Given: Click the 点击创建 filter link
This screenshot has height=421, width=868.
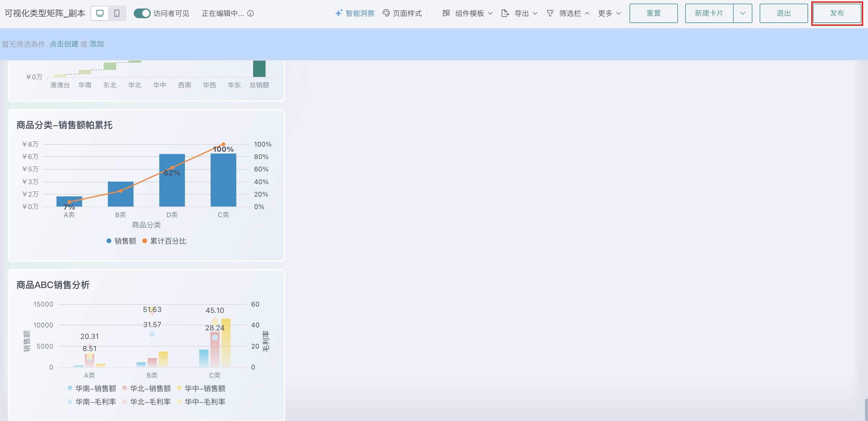Looking at the screenshot, I should click(x=64, y=44).
